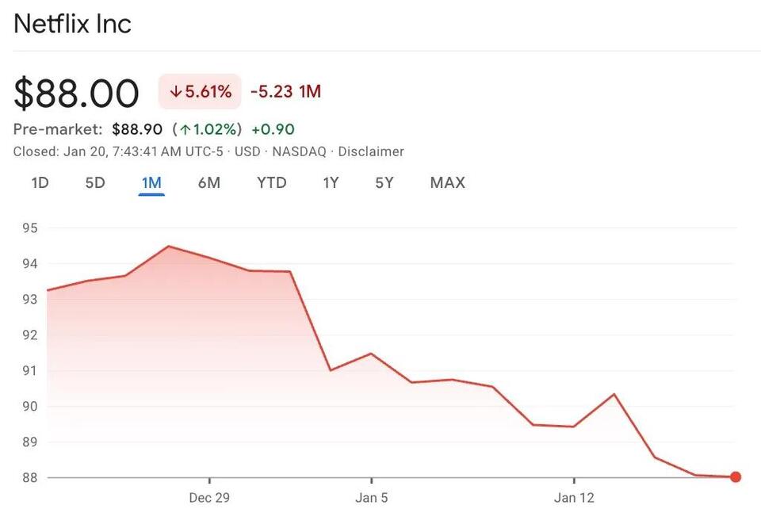Click the Netflix Inc title
The height and width of the screenshot is (532, 761).
72,24
